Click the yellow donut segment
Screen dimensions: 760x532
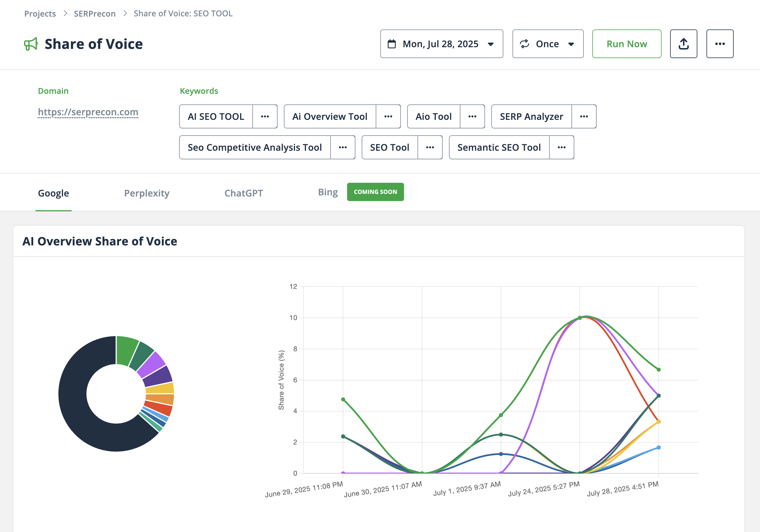click(x=160, y=388)
